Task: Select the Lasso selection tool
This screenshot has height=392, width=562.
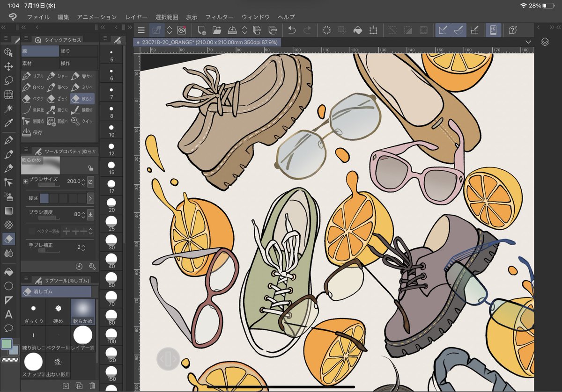Action: (x=8, y=80)
